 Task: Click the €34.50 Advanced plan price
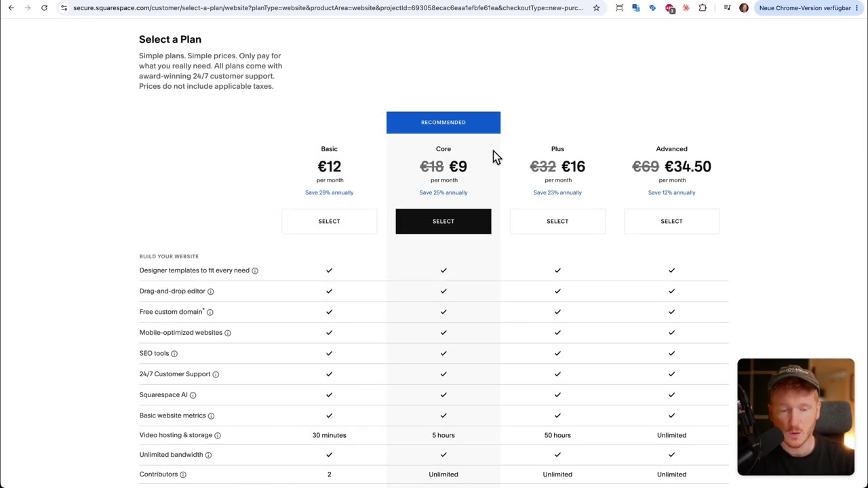tap(688, 167)
